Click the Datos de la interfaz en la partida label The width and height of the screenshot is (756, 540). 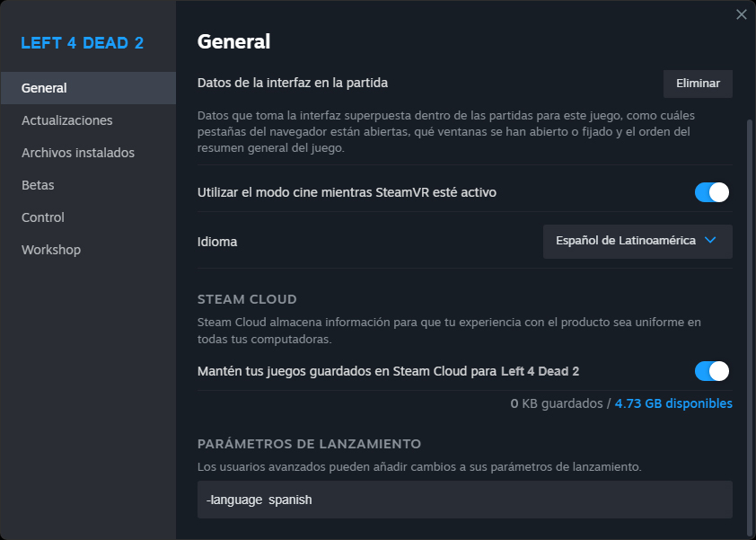tap(293, 83)
